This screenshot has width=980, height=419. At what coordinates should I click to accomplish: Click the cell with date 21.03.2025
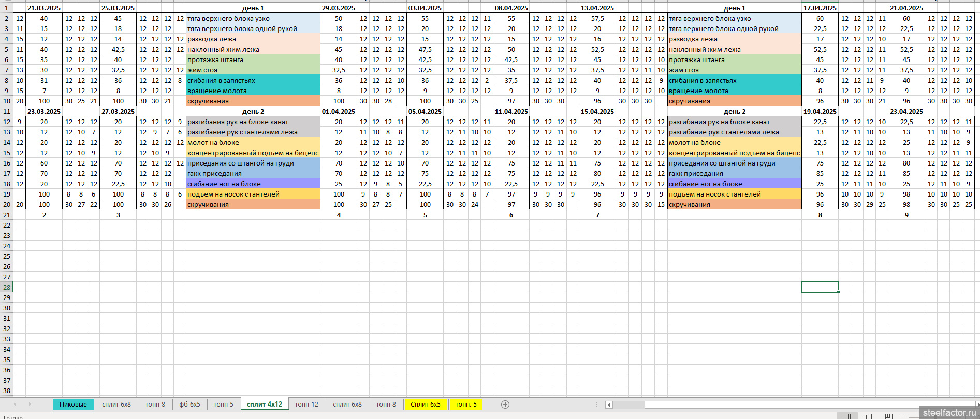(x=44, y=8)
